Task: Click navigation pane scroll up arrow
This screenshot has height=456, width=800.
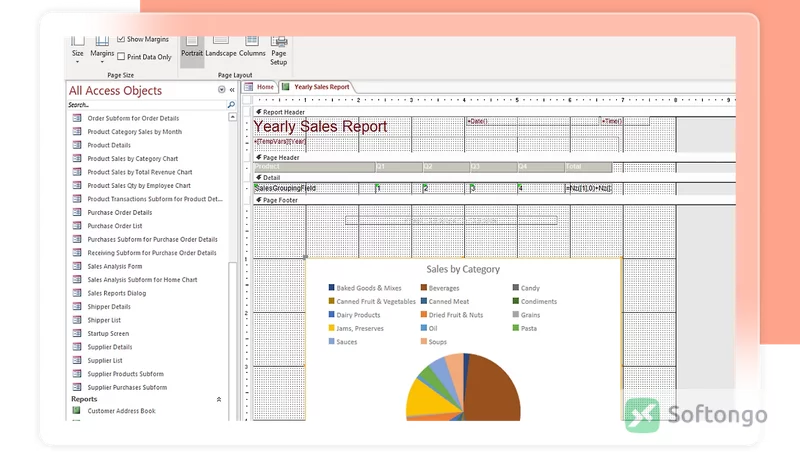Action: point(233,117)
